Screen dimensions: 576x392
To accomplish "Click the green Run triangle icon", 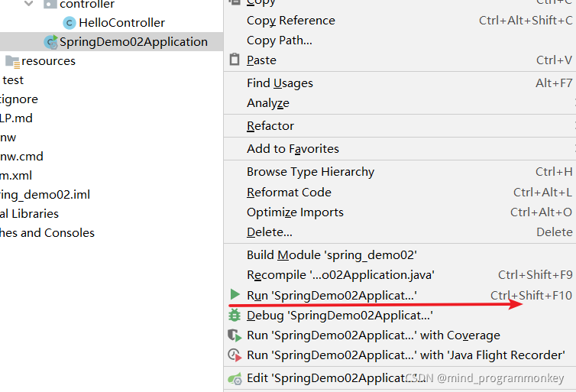I will [x=235, y=294].
